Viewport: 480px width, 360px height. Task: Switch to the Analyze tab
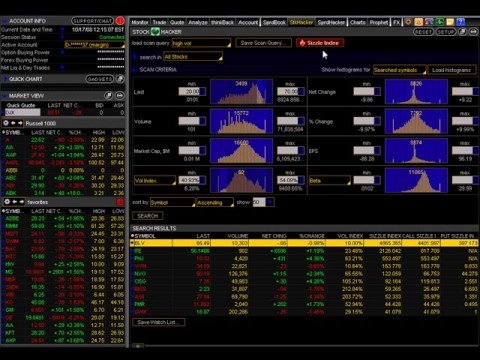(x=198, y=22)
